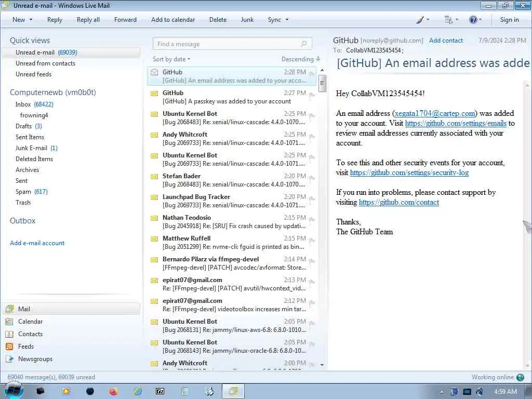The image size is (532, 399).
Task: Click the Recycle Bin icon in taskbar
Action: click(209, 392)
